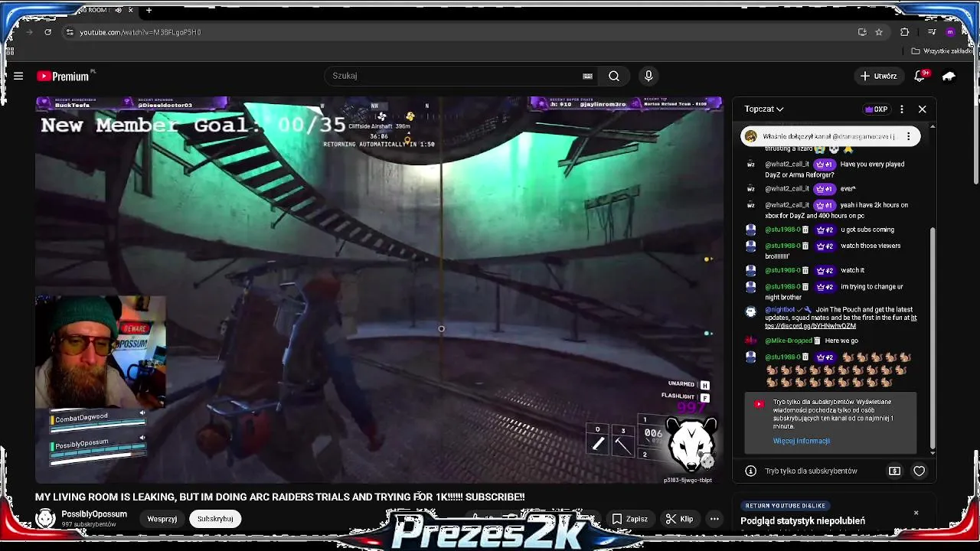Viewport: 980px width, 551px height.
Task: Send a heart reaction in chat
Action: click(919, 471)
